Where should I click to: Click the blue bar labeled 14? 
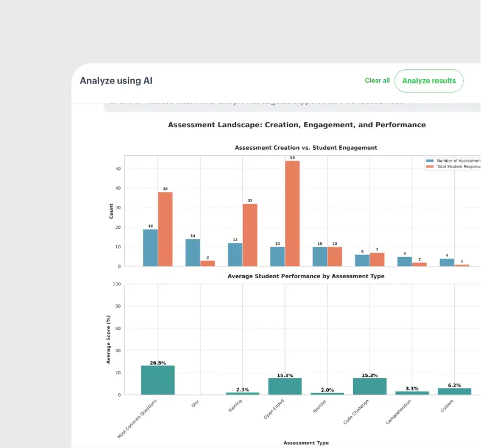pyautogui.click(x=192, y=253)
